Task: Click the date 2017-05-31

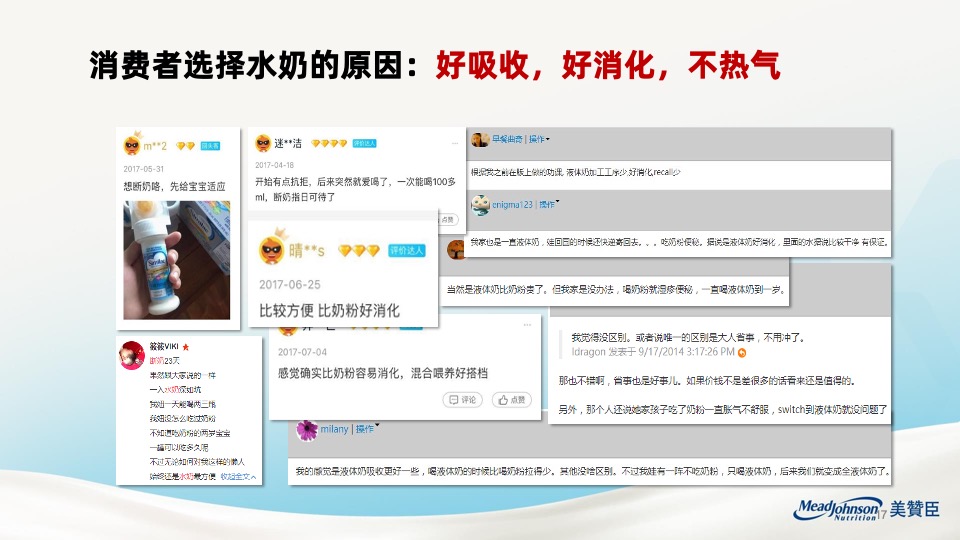Action: pos(143,169)
